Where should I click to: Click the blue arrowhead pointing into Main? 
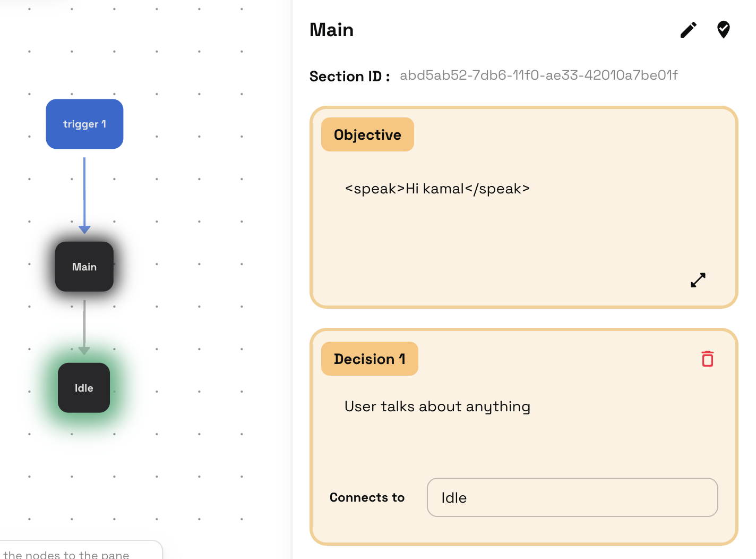(x=84, y=230)
